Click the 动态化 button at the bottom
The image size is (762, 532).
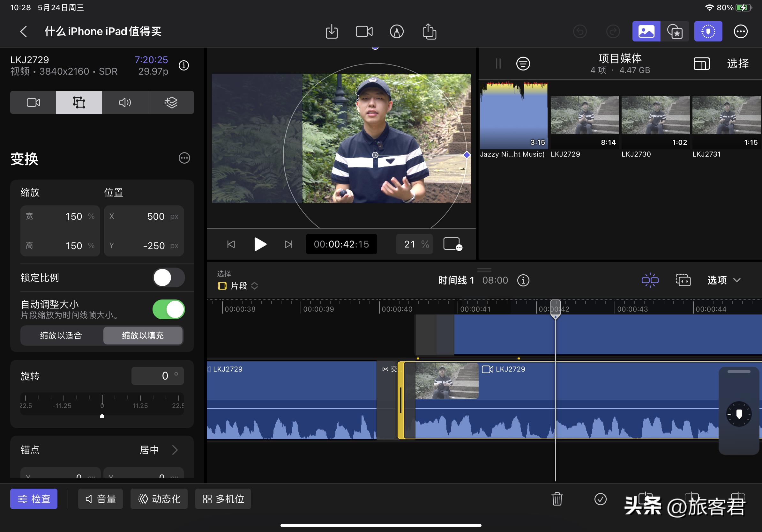click(x=159, y=499)
